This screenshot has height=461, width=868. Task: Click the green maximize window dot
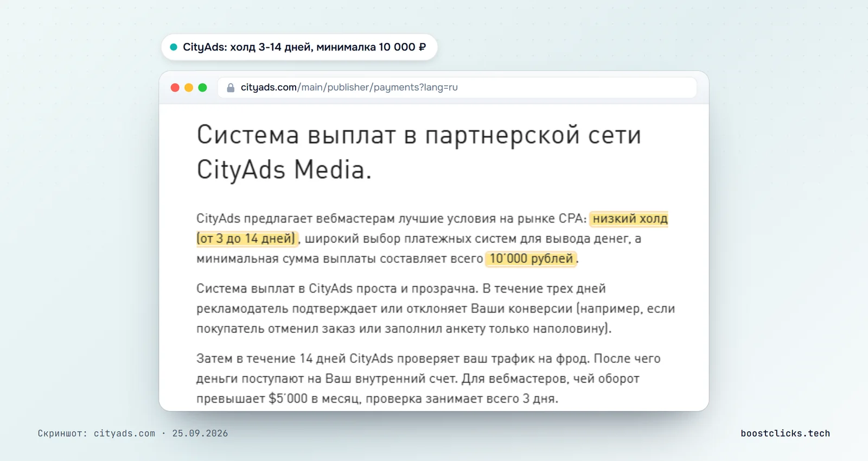[202, 87]
